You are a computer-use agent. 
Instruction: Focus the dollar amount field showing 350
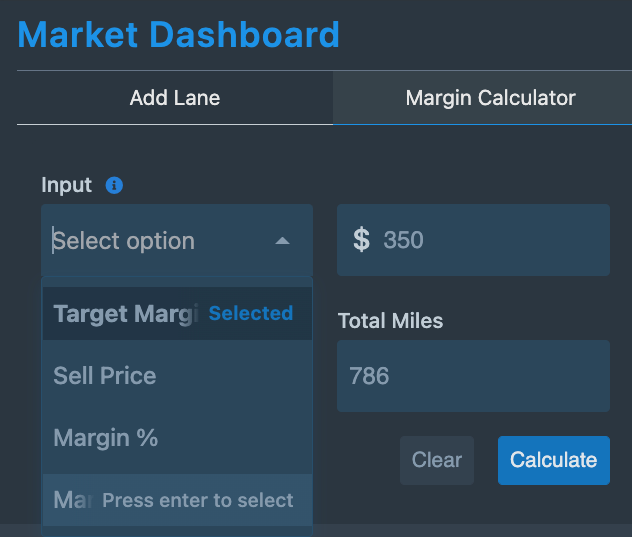pyautogui.click(x=473, y=240)
